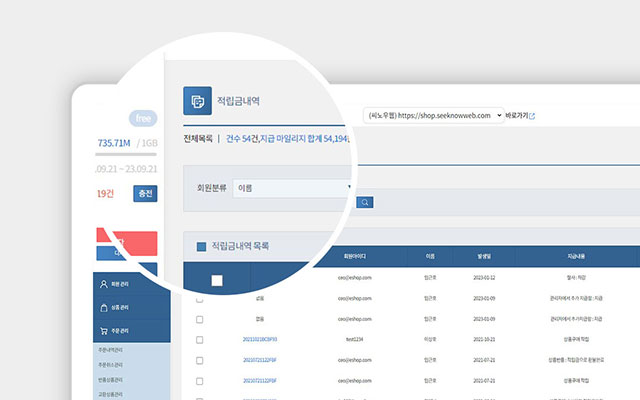This screenshot has width=640, height=400.
Task: Click the 주문 관리 cart icon
Action: pyautogui.click(x=103, y=330)
